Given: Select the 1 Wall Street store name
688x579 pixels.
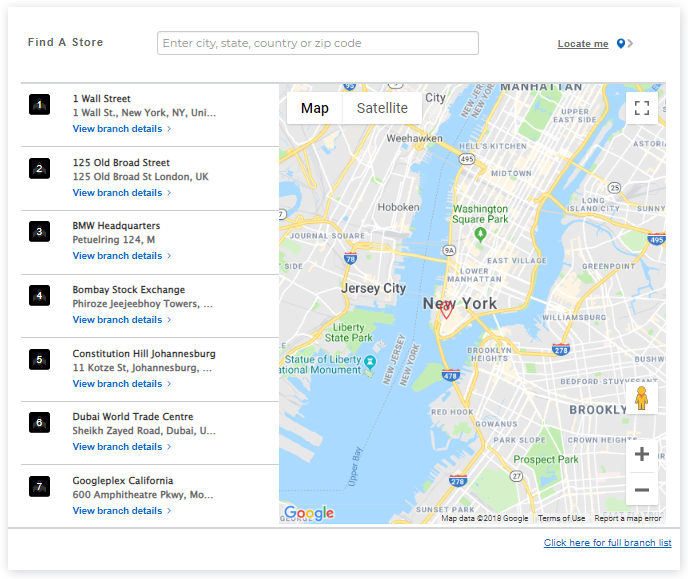Looking at the screenshot, I should (101, 99).
